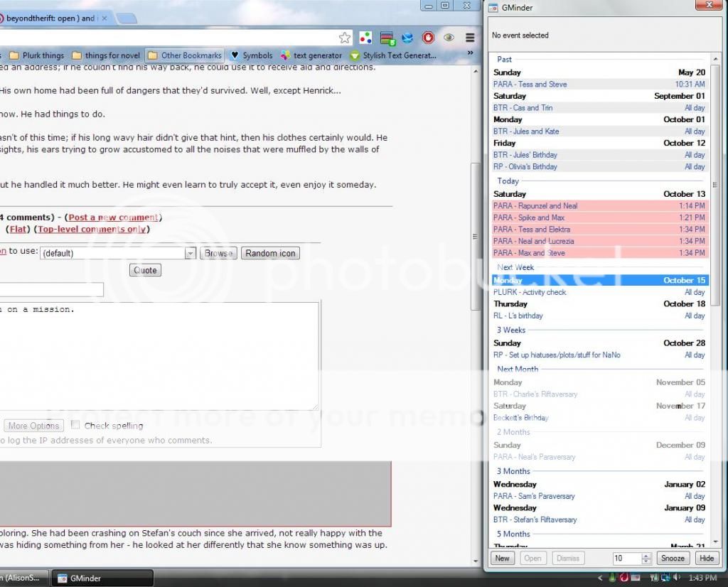
Task: Click the bookmark star in address bar
Action: pyautogui.click(x=345, y=38)
